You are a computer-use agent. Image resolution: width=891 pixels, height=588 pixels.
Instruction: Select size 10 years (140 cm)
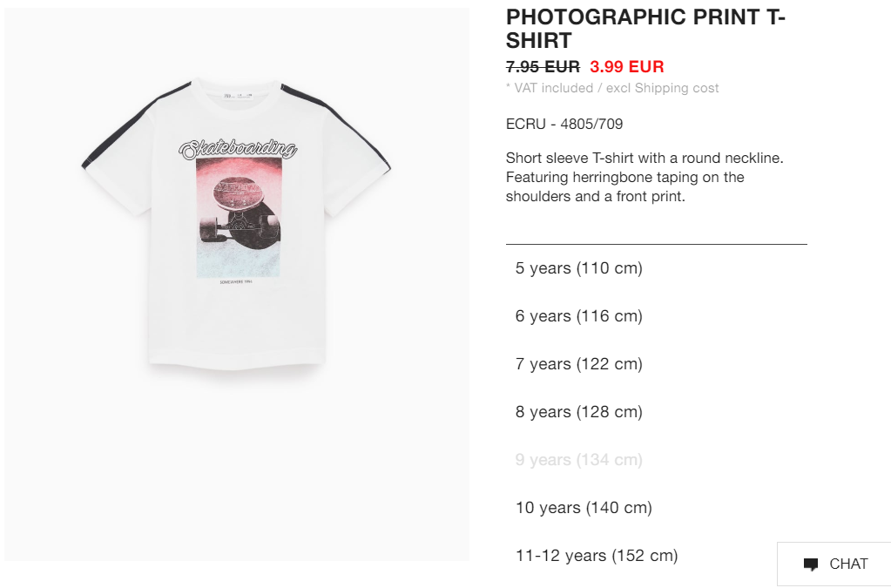tap(584, 507)
